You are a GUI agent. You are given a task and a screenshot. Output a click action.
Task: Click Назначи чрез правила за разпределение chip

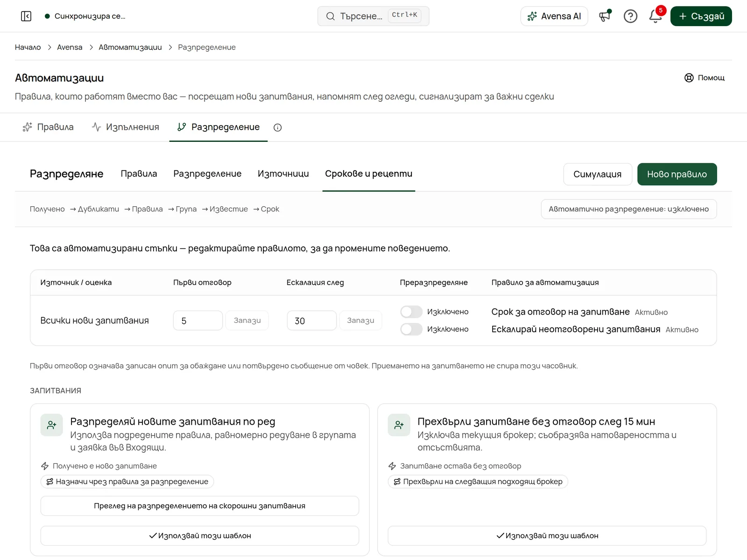pos(127,482)
